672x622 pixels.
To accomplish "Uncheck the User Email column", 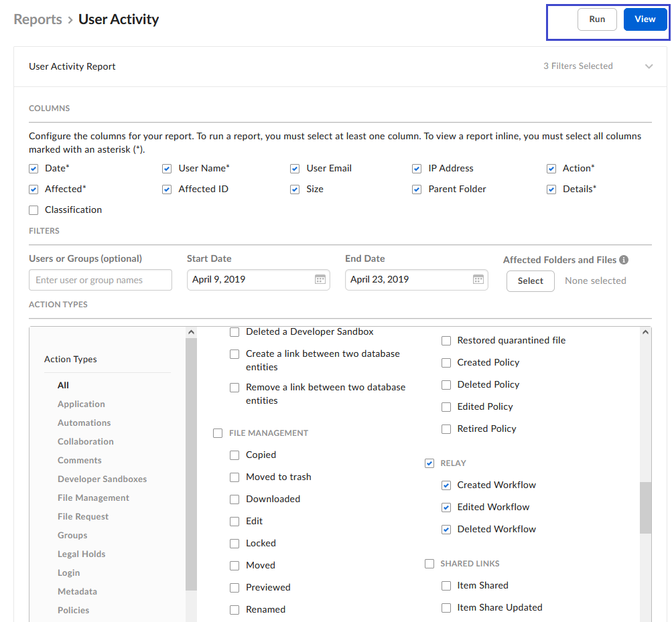I will [x=295, y=168].
